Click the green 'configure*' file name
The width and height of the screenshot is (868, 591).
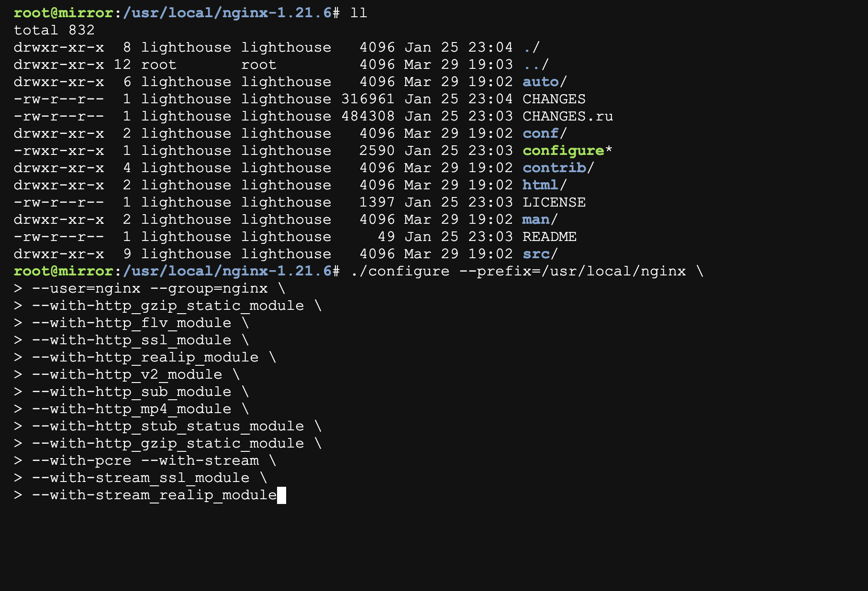tap(568, 151)
